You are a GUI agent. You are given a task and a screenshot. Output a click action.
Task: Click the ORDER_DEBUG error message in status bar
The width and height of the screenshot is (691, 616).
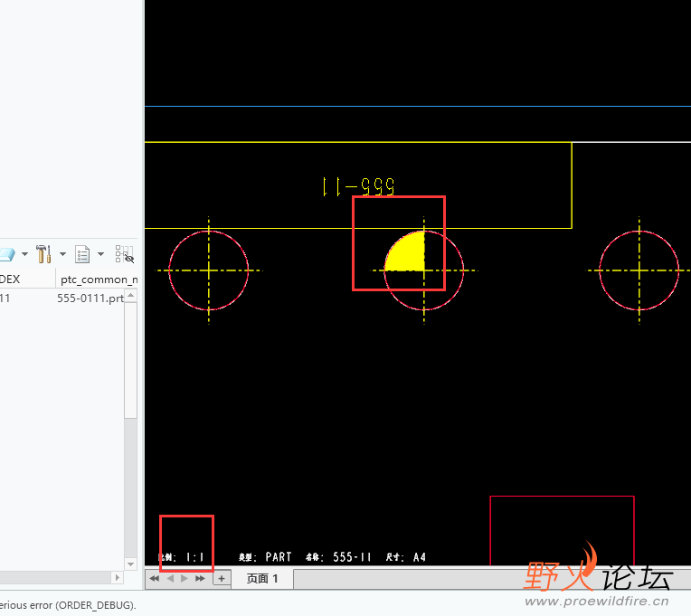click(69, 605)
